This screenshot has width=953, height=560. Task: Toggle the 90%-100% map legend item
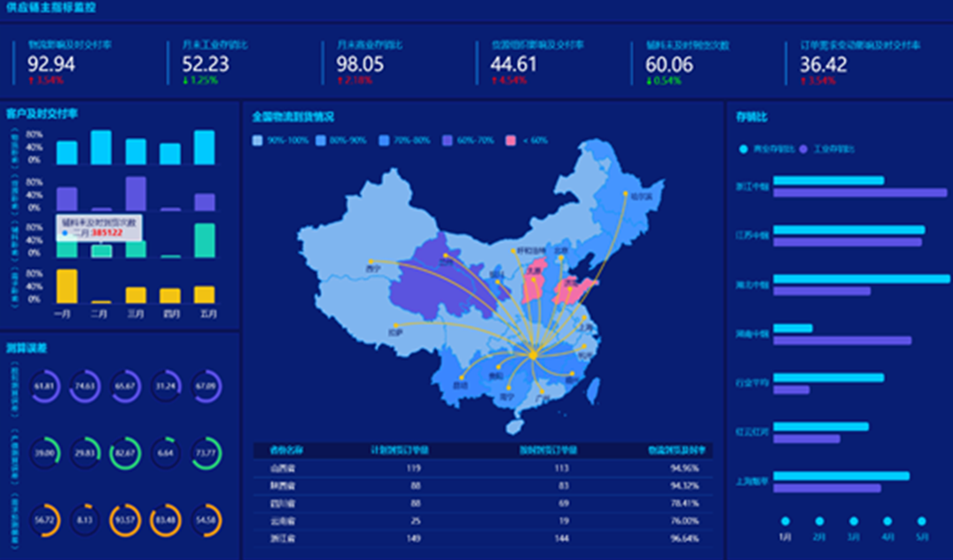pos(280,140)
